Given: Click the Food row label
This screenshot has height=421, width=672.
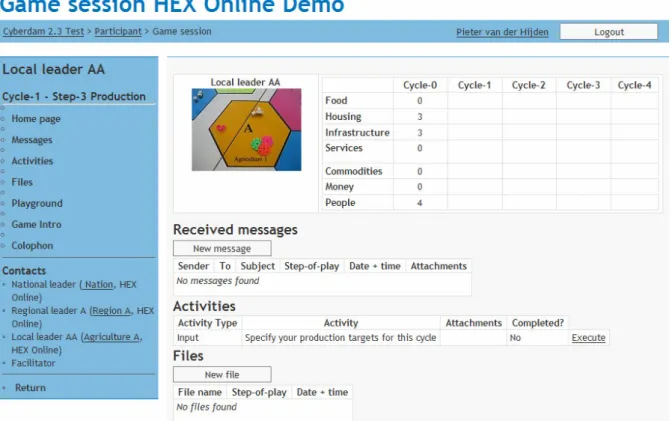Looking at the screenshot, I should [336, 100].
